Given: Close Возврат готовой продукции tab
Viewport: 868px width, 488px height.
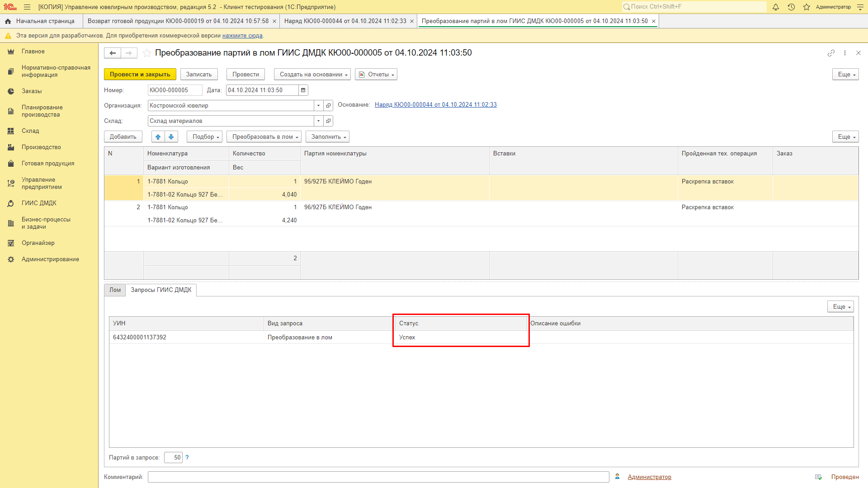Looking at the screenshot, I should coord(274,21).
